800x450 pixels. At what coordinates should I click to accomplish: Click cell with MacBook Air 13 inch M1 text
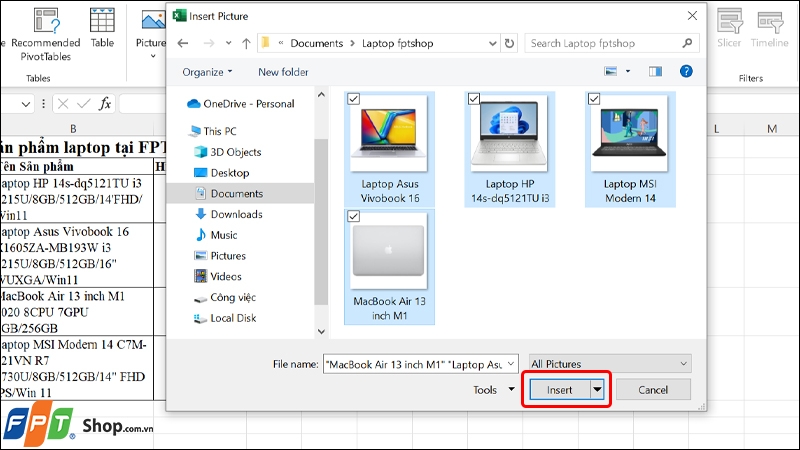pyautogui.click(x=77, y=312)
